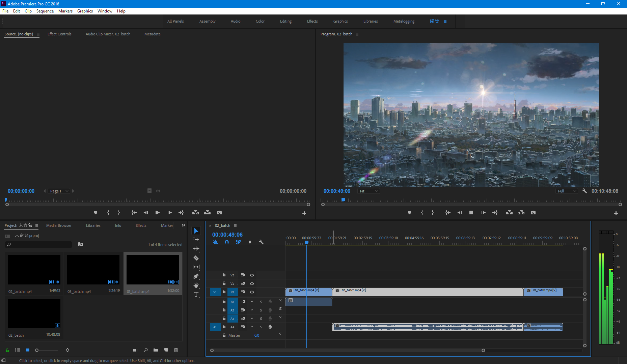Screen dimensions: 627x364
Task: Toggle V2 track output eye
Action: point(252,284)
